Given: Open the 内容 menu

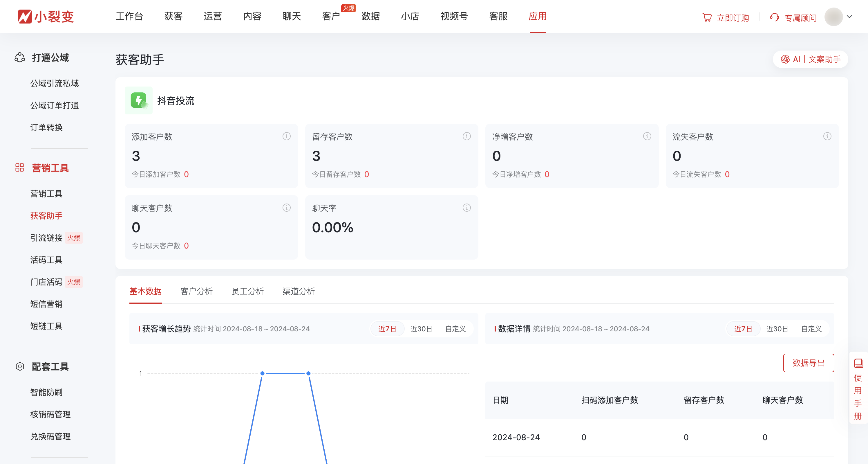Looking at the screenshot, I should 252,16.
